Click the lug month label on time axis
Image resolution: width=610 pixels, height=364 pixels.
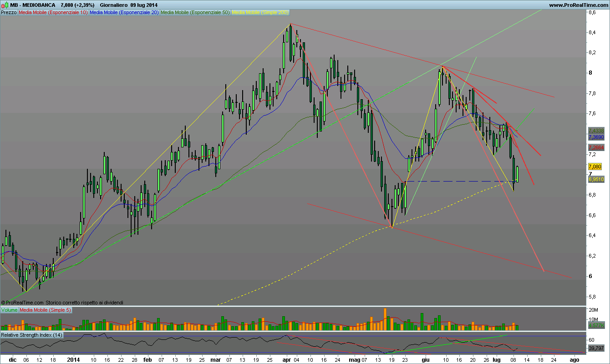click(x=497, y=359)
